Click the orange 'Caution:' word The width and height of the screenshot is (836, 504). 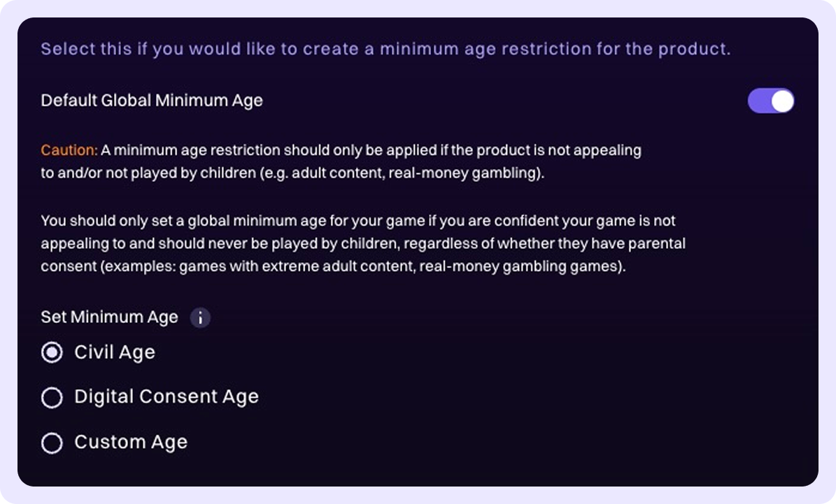tap(69, 150)
